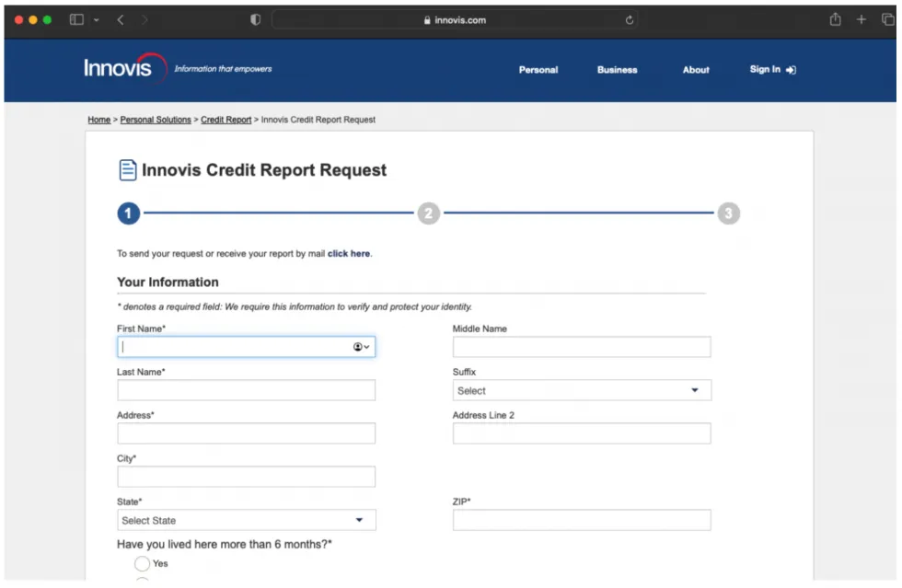Open new tab with plus icon
This screenshot has width=902, height=588.
point(862,20)
